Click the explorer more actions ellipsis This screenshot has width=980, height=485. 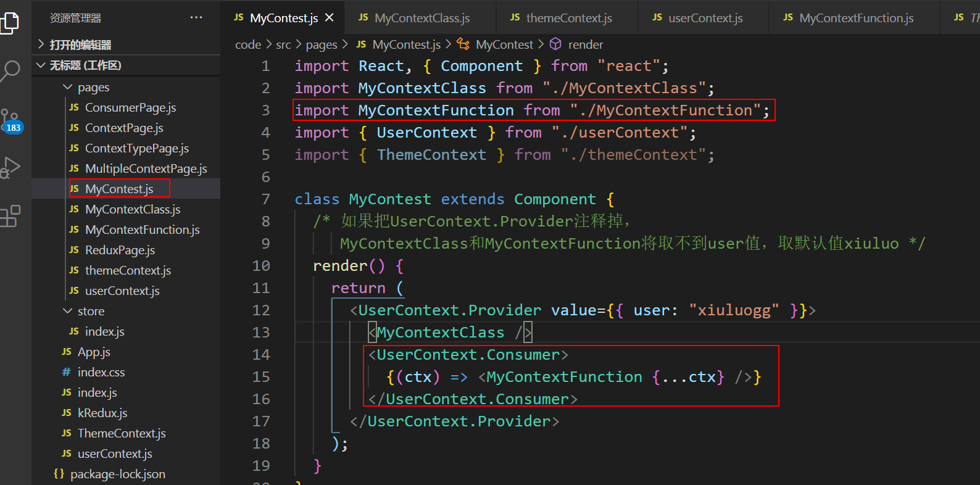point(196,18)
